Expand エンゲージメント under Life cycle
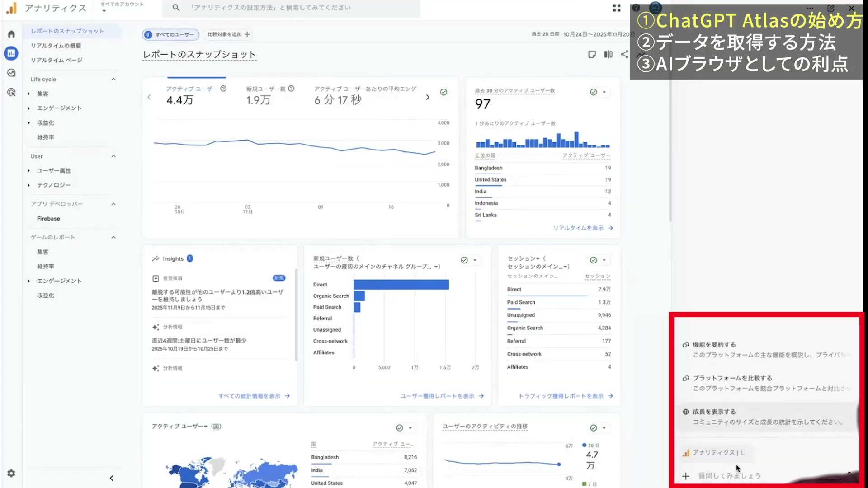The image size is (868, 488). 28,108
